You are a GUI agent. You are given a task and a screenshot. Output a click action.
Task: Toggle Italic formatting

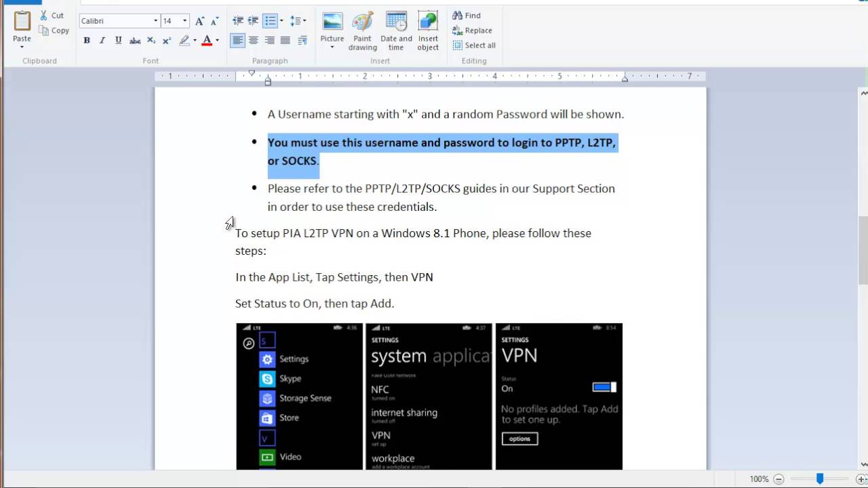click(102, 41)
